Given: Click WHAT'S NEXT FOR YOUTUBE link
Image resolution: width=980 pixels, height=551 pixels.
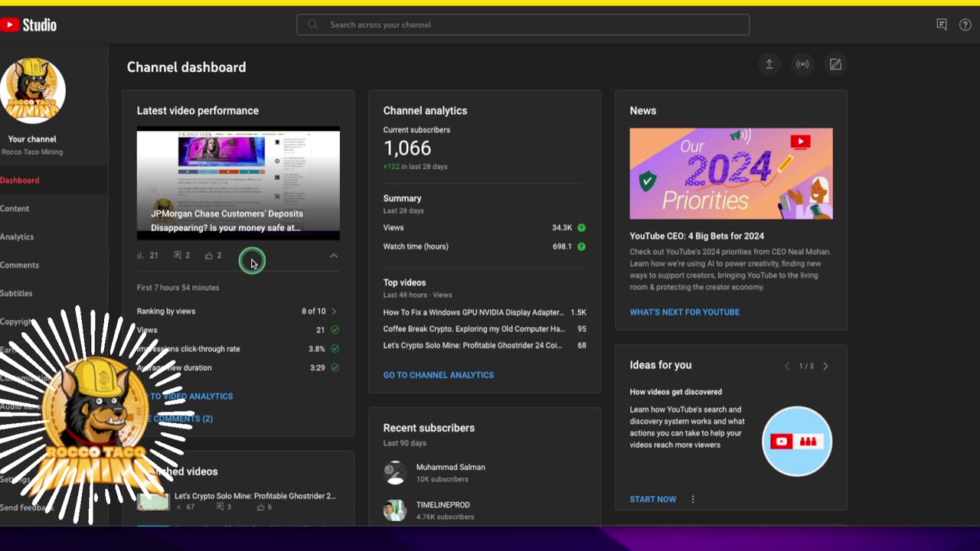Looking at the screenshot, I should click(x=684, y=312).
